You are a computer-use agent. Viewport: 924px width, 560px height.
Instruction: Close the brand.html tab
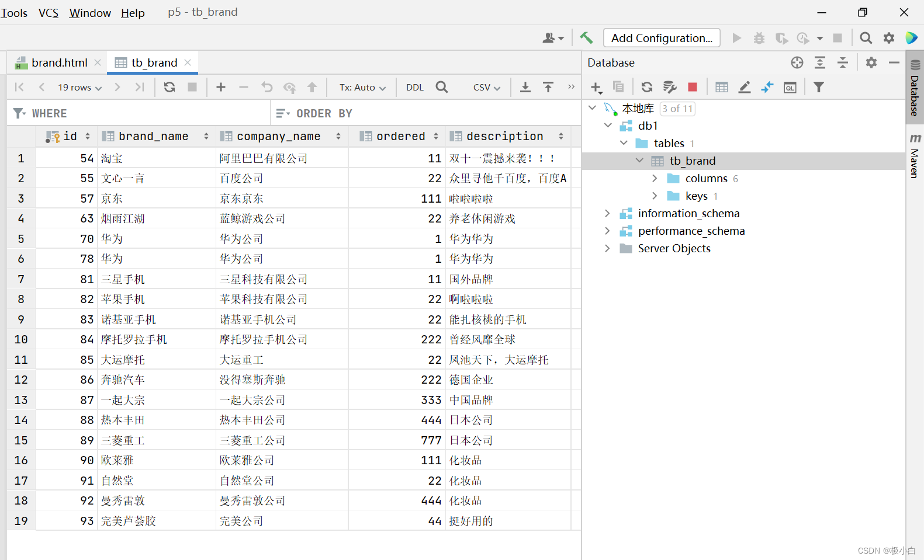point(98,62)
